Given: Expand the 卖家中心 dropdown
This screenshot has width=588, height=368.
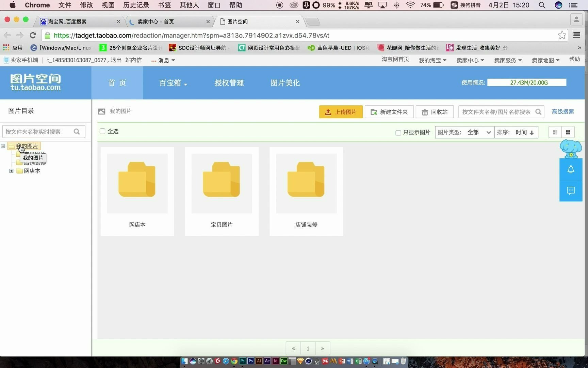Looking at the screenshot, I should pos(470,60).
